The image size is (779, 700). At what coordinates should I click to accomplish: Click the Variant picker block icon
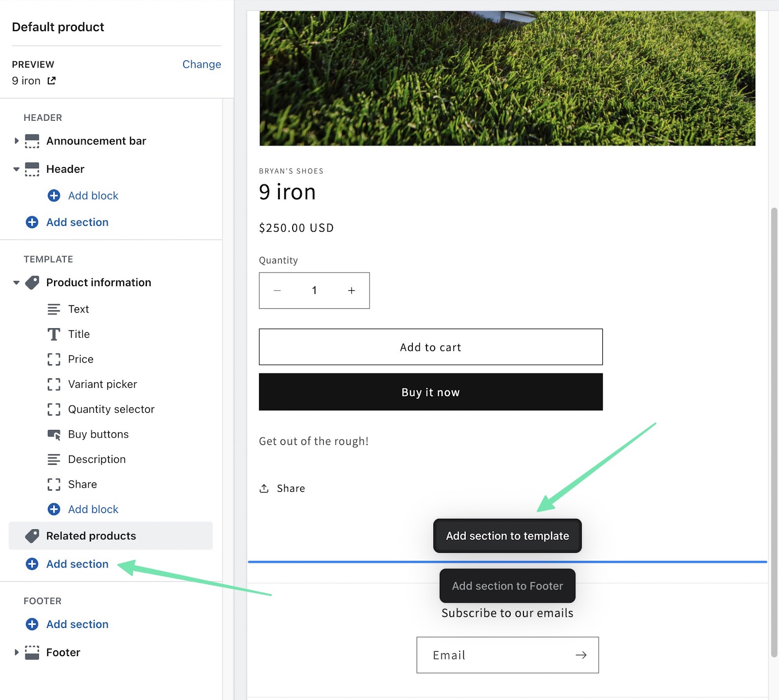54,385
